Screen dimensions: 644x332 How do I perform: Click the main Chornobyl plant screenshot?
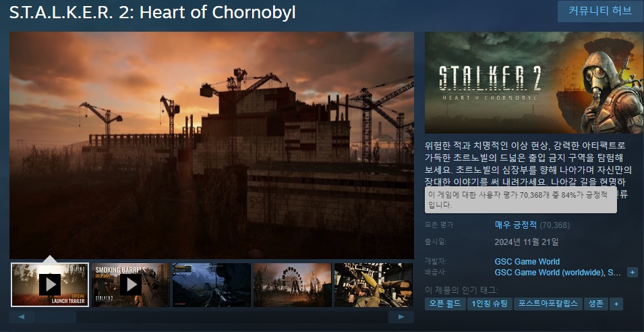[212, 146]
